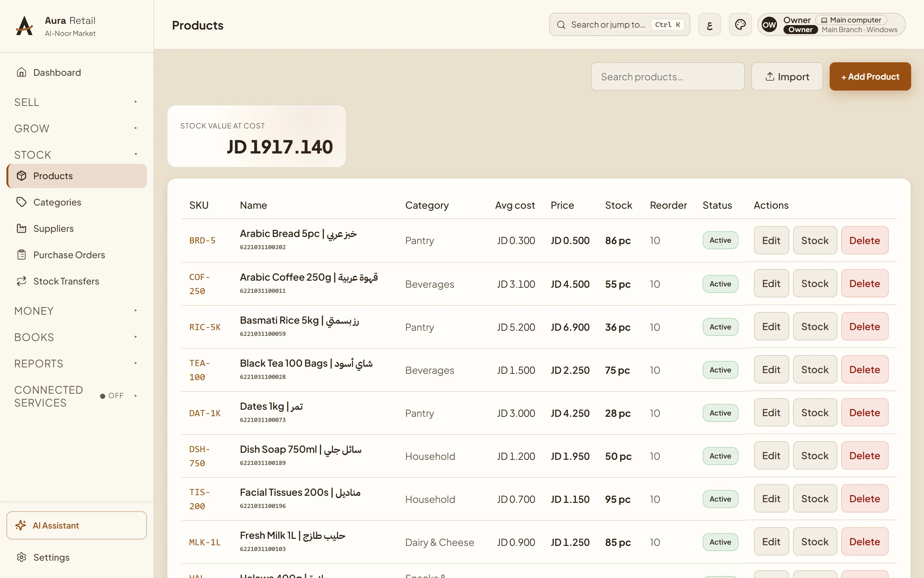The height and width of the screenshot is (578, 924).
Task: Click the Search products field
Action: click(x=667, y=76)
